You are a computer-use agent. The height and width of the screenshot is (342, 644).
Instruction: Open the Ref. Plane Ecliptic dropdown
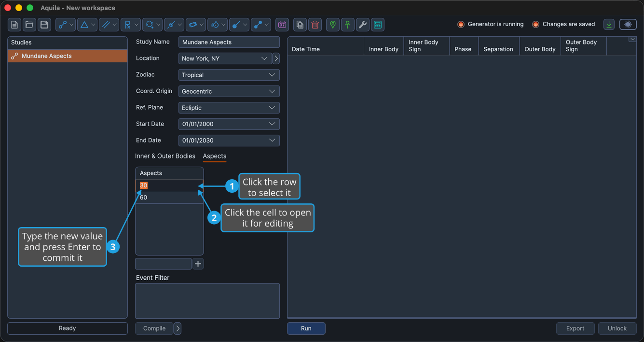[229, 108]
